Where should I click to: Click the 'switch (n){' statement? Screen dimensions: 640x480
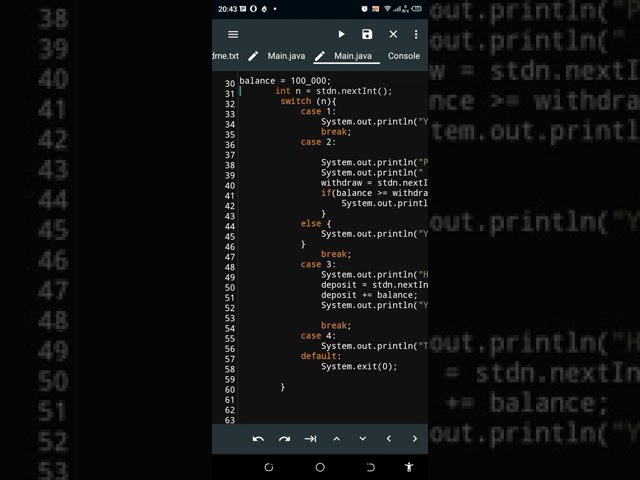[x=308, y=101]
